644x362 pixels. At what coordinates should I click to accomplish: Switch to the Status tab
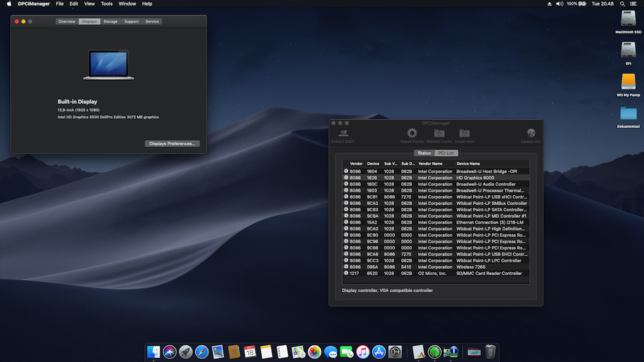pos(423,153)
